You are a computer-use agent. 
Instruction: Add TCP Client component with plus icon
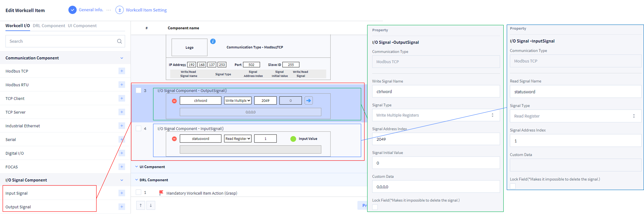pyautogui.click(x=122, y=98)
